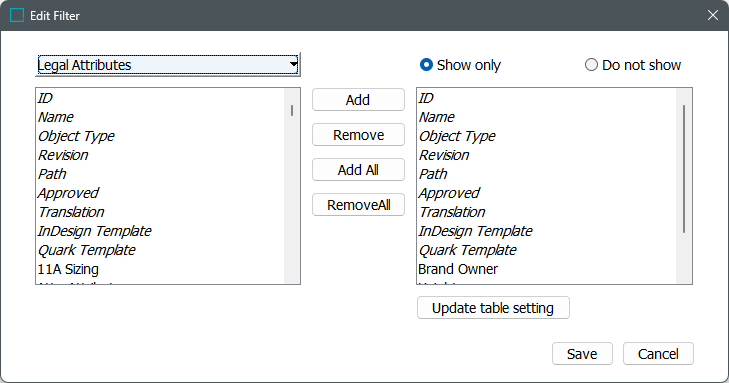
Task: Select Quark Template in left list
Action: click(x=160, y=250)
